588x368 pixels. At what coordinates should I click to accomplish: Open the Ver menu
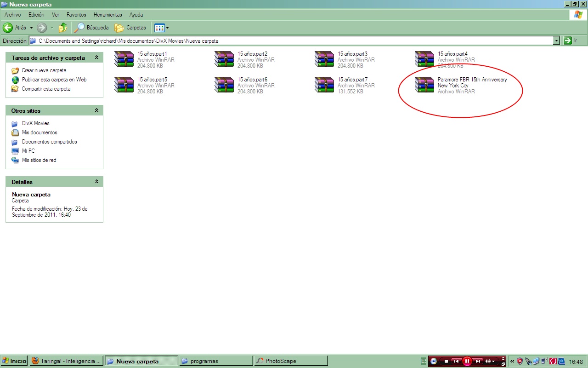[x=55, y=14]
